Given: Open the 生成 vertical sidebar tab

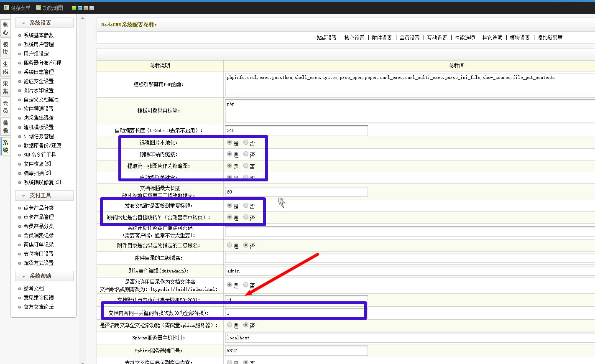Looking at the screenshot, I should (x=5, y=68).
